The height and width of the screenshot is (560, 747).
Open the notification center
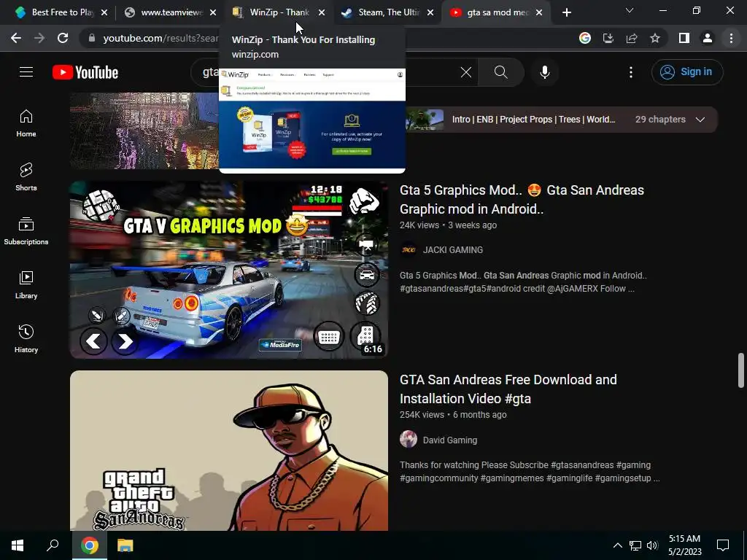pos(723,545)
